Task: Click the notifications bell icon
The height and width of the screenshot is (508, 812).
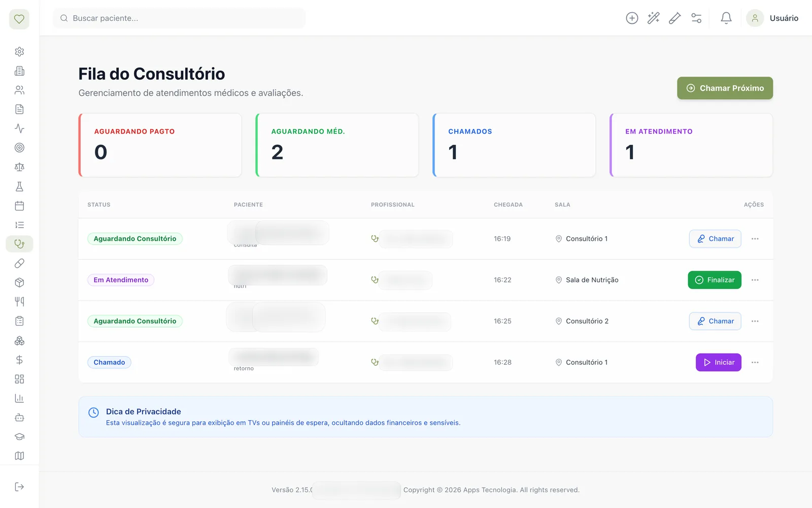Action: coord(726,18)
